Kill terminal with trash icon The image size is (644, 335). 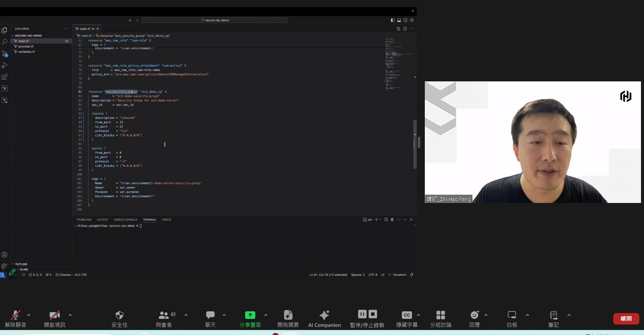click(x=392, y=220)
